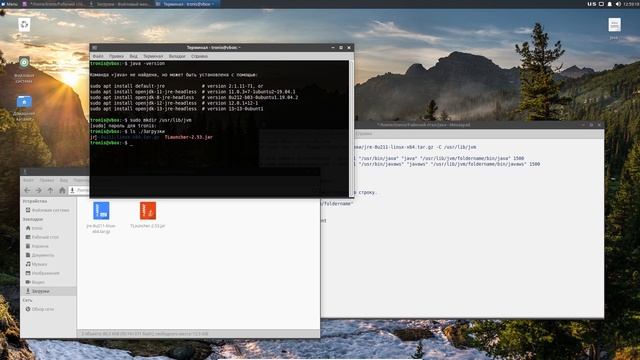Click the tar.gz -C /usr/lib/jvm line in Mousepad
Viewport: 640px width, 360px height.
point(415,147)
